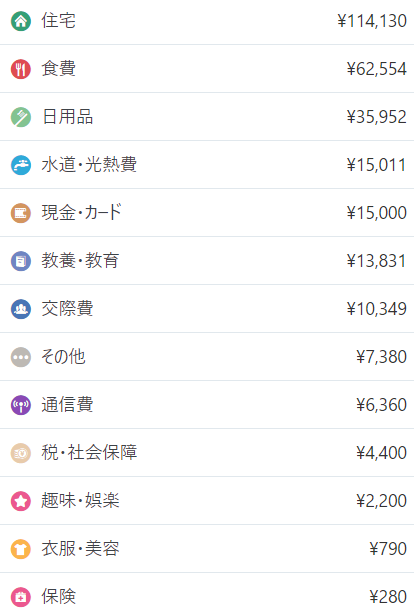The height and width of the screenshot is (614, 414).
Task: Click the red fork-and-knife icon for 食費
Action: click(21, 69)
